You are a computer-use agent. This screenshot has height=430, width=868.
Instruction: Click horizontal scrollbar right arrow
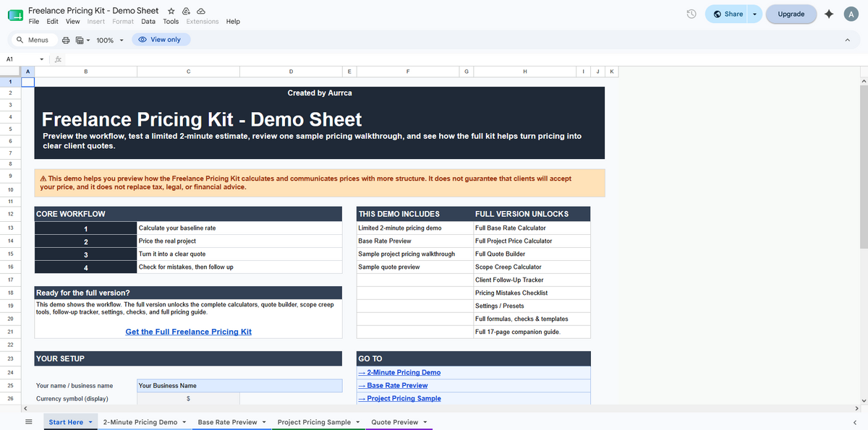pyautogui.click(x=856, y=409)
